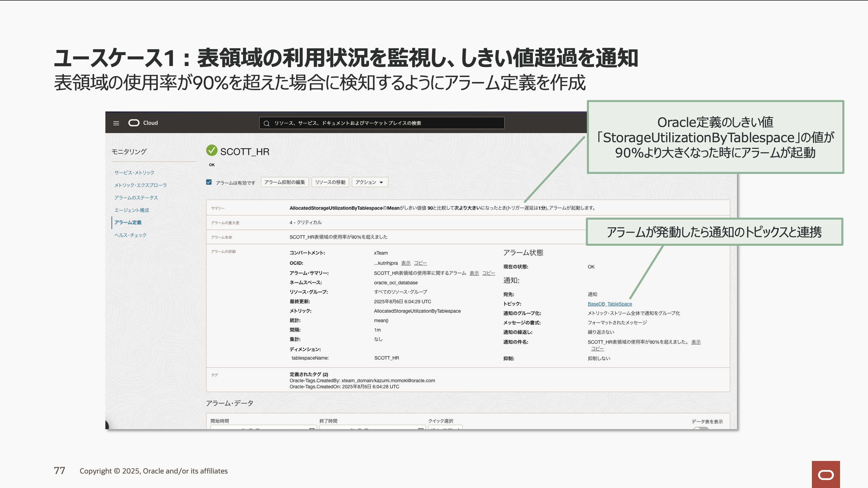Click the コピー link next to OCID
Screen dimensions: 868x488
coord(420,263)
